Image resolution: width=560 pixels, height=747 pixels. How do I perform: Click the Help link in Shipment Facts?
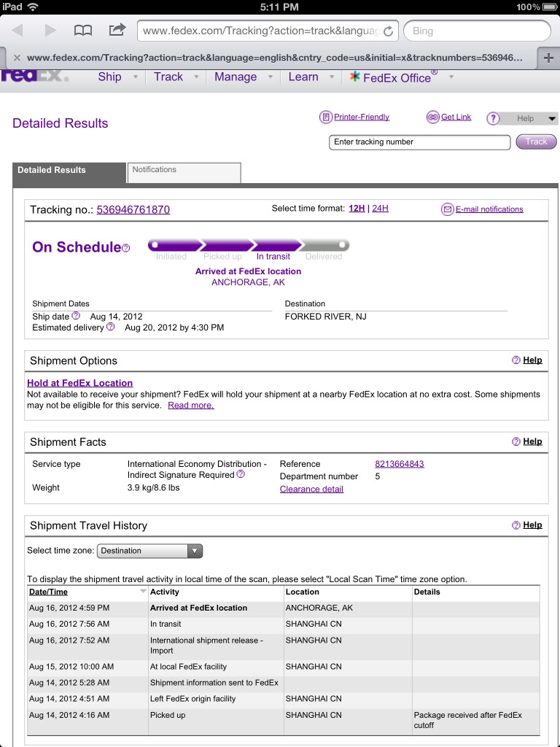(532, 441)
